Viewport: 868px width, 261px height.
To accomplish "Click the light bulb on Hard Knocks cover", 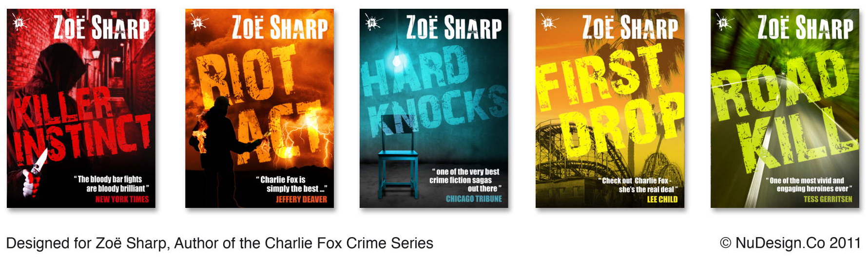I will tap(397, 59).
